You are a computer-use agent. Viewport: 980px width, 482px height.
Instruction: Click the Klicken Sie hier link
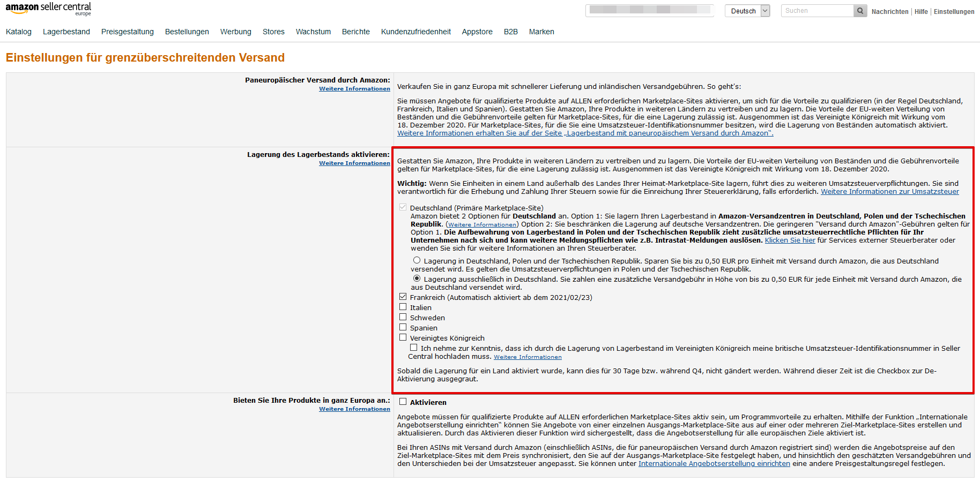click(x=790, y=240)
